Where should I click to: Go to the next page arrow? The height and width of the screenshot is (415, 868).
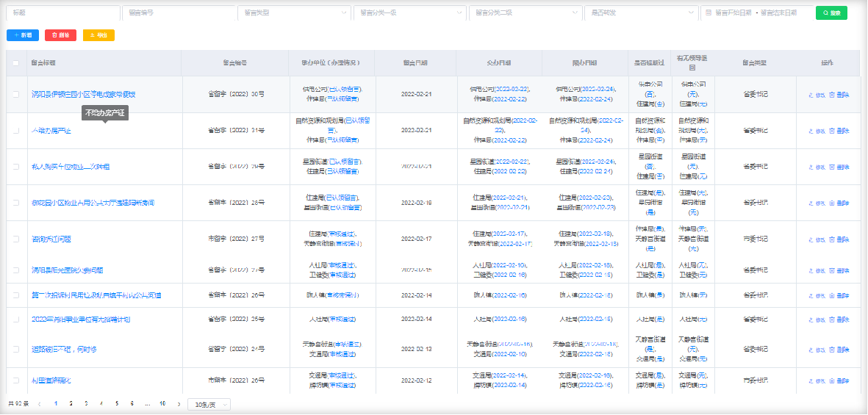click(x=179, y=404)
